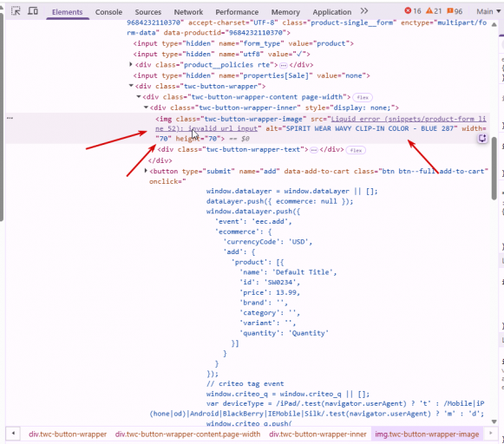Screen dimensions: 504x444
Task: Open the yellow warnings count indicator
Action: pyautogui.click(x=434, y=11)
